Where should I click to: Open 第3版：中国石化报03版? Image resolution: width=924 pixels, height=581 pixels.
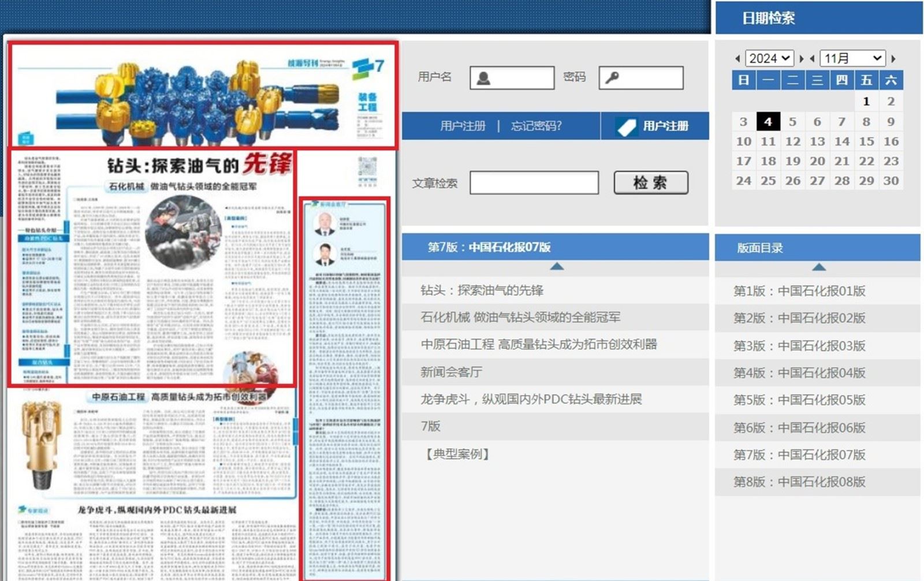pyautogui.click(x=799, y=346)
